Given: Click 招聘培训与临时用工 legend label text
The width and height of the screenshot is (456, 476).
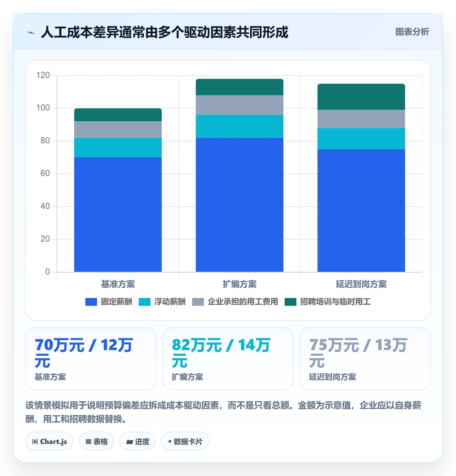Looking at the screenshot, I should coord(335,302).
